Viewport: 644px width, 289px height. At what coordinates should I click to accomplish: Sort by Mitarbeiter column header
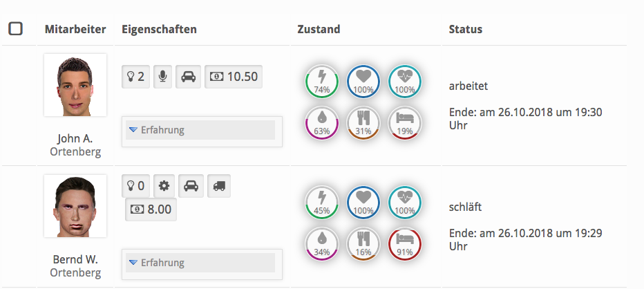(x=75, y=29)
